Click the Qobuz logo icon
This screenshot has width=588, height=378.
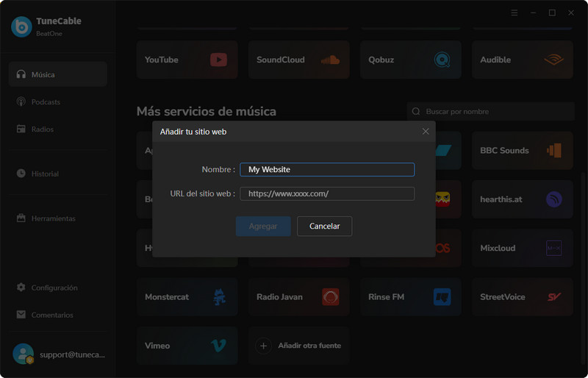tap(442, 60)
